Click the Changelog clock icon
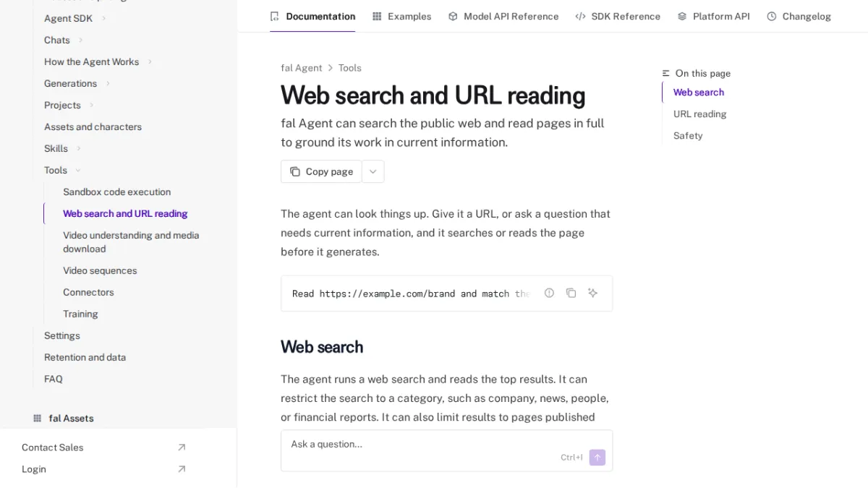Image resolution: width=868 pixels, height=488 pixels. [x=772, y=16]
